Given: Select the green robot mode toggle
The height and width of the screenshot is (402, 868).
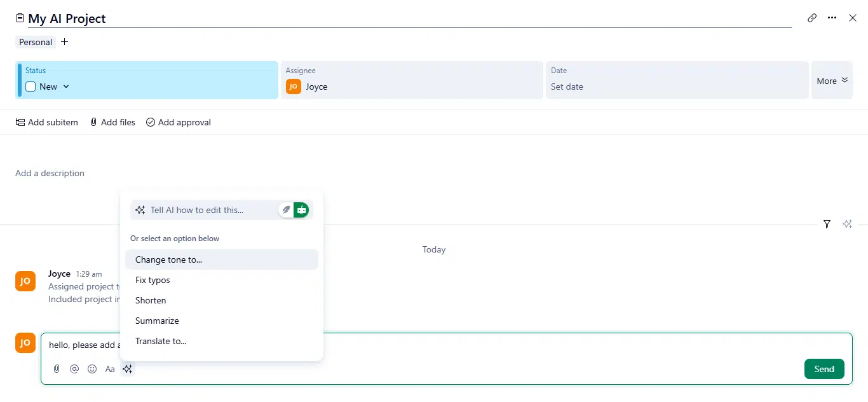Looking at the screenshot, I should [301, 210].
